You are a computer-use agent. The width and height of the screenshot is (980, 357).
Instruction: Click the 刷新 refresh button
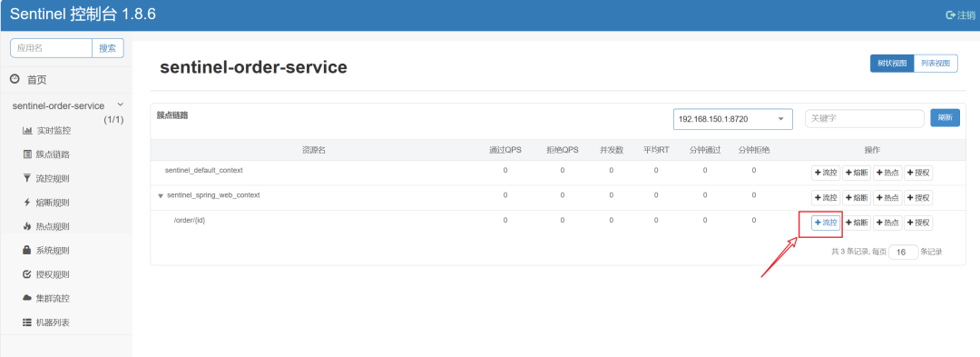point(945,118)
